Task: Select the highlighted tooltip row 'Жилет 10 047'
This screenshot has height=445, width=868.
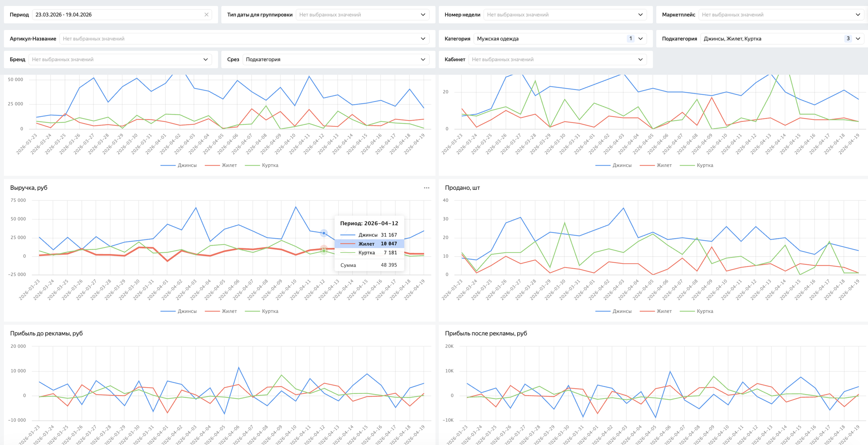Action: tap(369, 244)
